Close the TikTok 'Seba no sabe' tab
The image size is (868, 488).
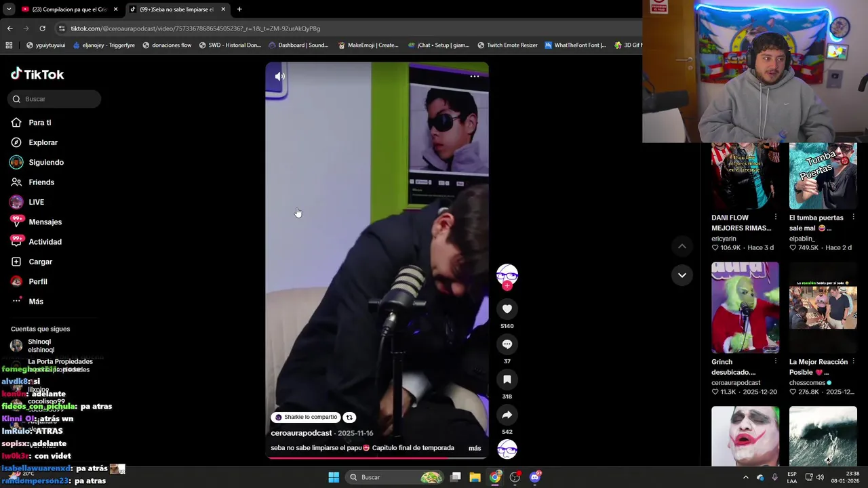(x=223, y=9)
